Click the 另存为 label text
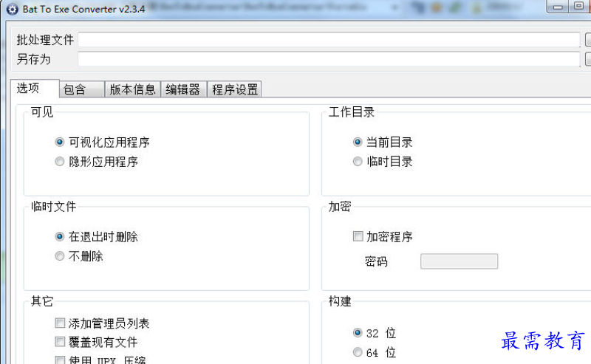This screenshot has width=591, height=364. point(33,59)
